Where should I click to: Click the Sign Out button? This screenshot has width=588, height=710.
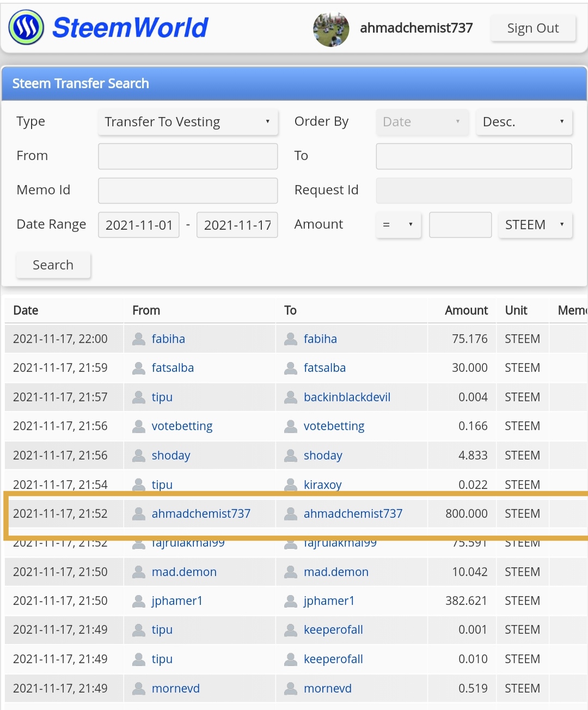click(533, 28)
